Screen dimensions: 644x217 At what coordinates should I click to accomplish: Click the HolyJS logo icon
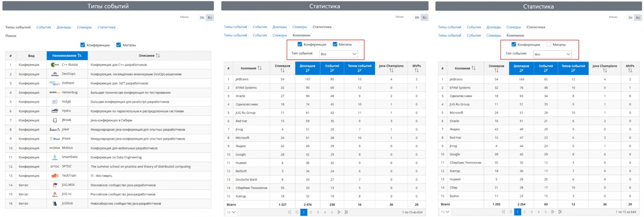55,102
